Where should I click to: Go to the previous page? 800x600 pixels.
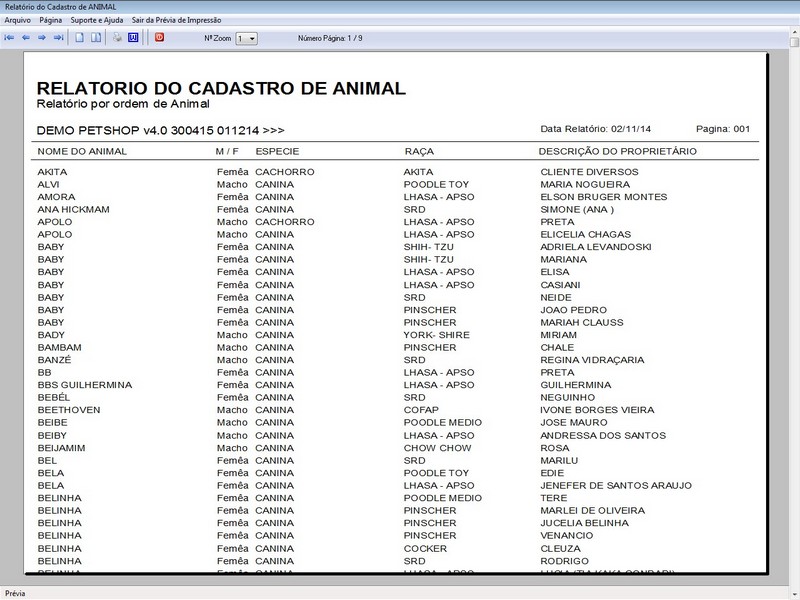click(25, 37)
